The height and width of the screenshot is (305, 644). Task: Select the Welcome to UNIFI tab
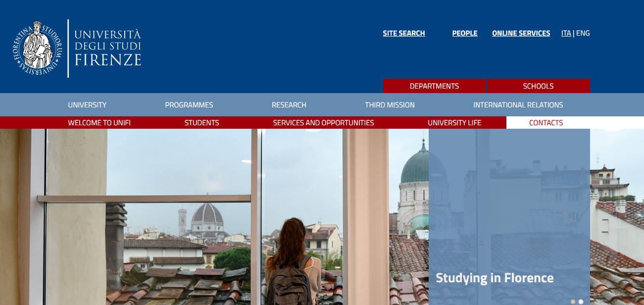(x=99, y=123)
